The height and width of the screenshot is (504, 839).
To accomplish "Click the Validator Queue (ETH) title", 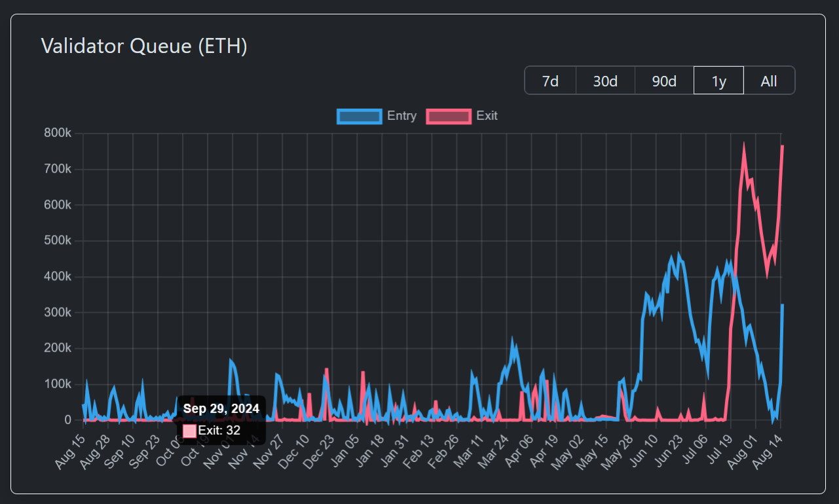I will 144,46.
